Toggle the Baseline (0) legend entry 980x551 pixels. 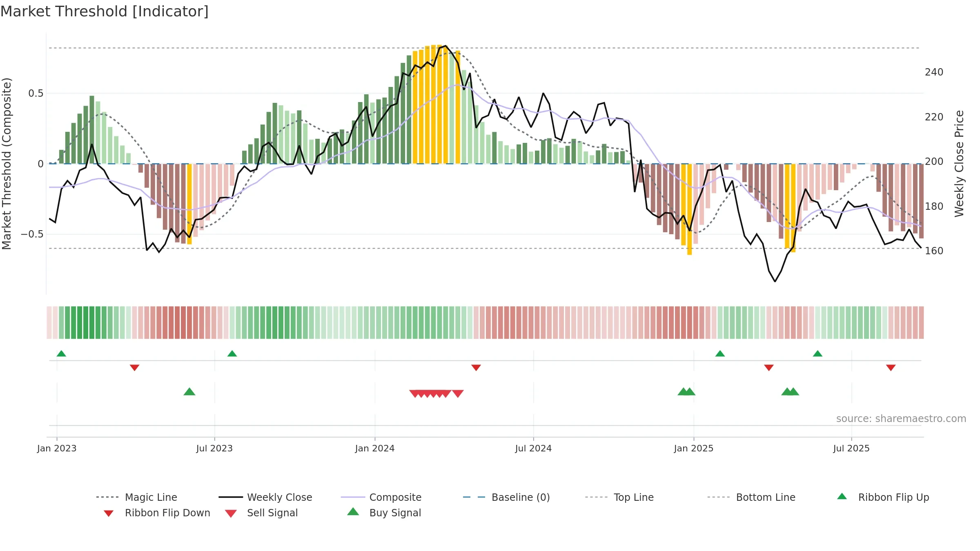coord(506,497)
